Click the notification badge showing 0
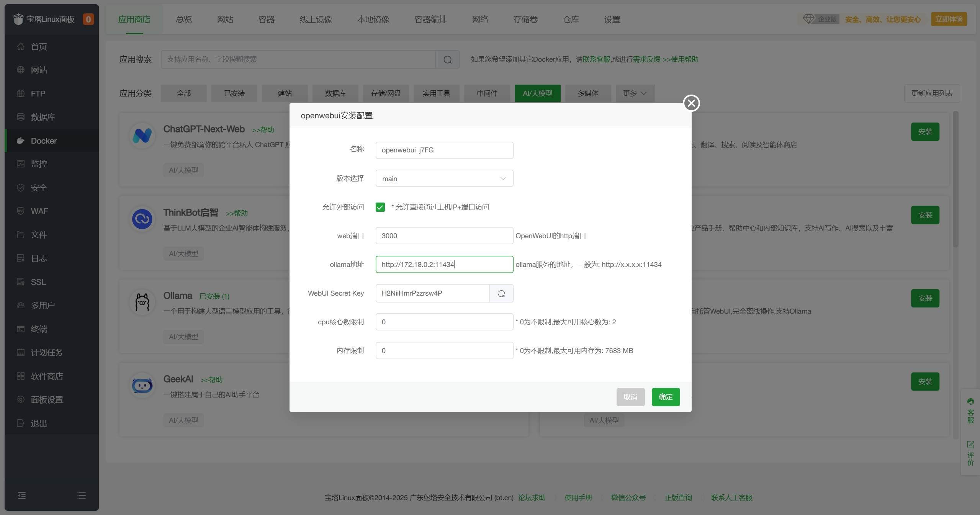 (x=88, y=19)
